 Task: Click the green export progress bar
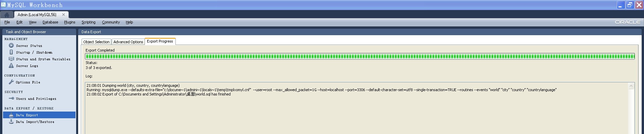(360, 56)
